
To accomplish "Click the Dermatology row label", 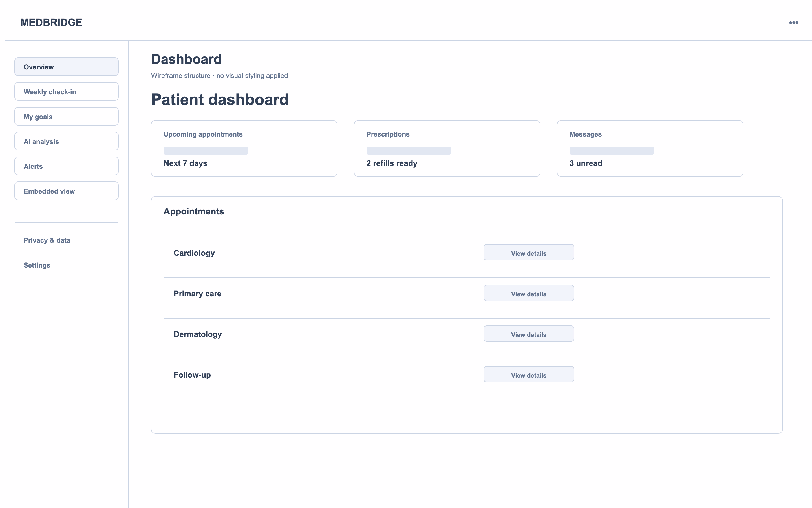I will pos(198,334).
